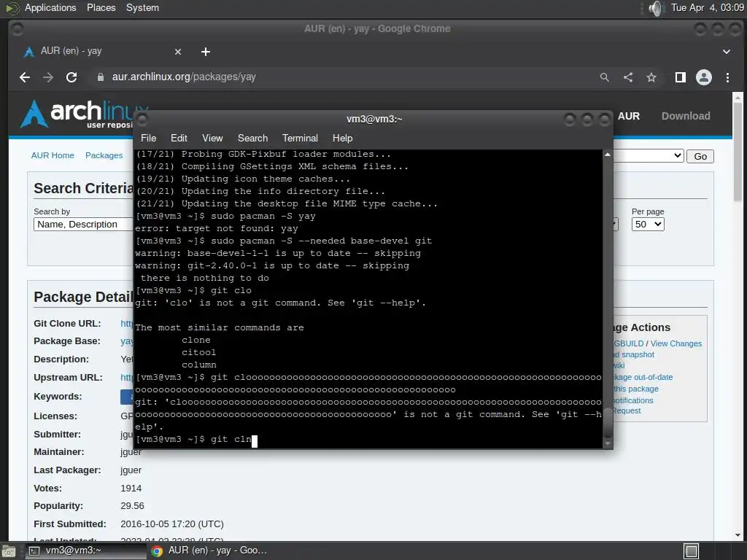The width and height of the screenshot is (747, 560).
Task: Click the Votes value 1914
Action: point(131,488)
